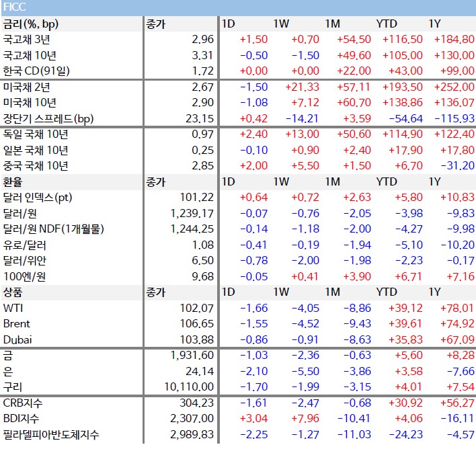This screenshot has height=449, width=476.
Task: Click the Brent row label
Action: tap(17, 323)
